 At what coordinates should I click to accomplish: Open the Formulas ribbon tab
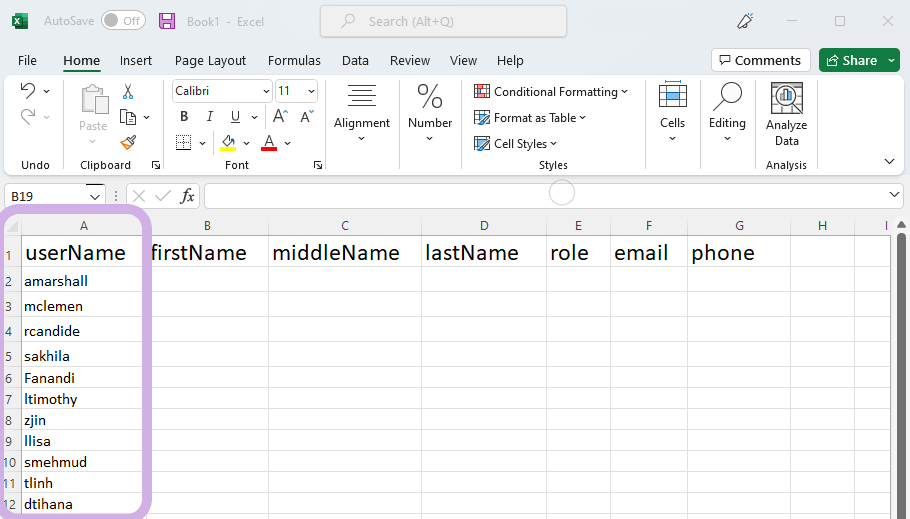pos(294,60)
